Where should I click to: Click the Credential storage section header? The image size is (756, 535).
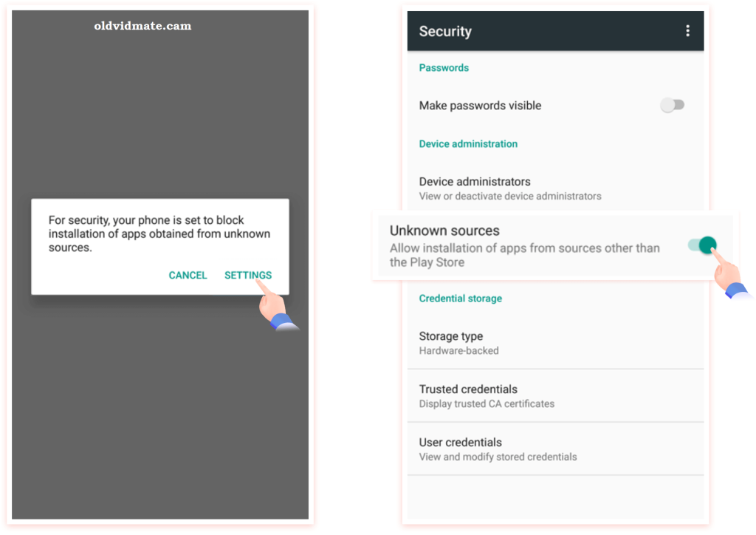(461, 298)
